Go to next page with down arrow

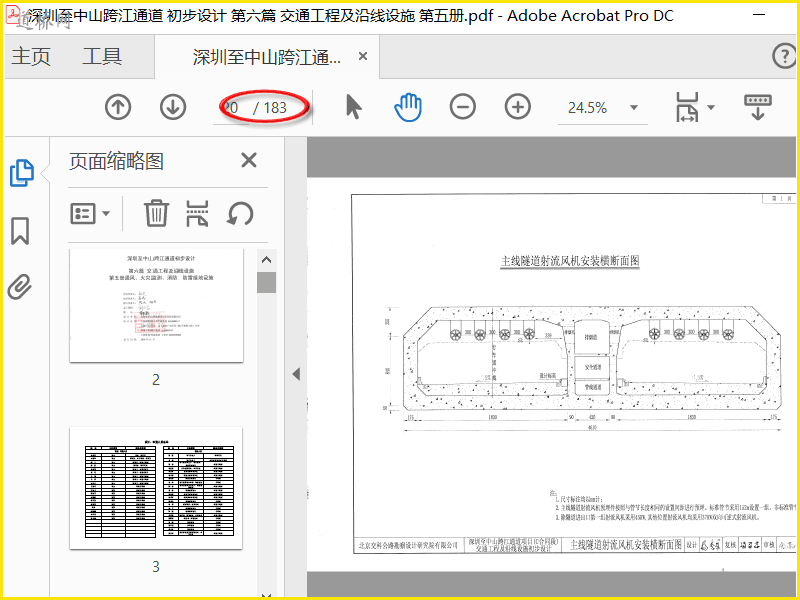[x=173, y=107]
